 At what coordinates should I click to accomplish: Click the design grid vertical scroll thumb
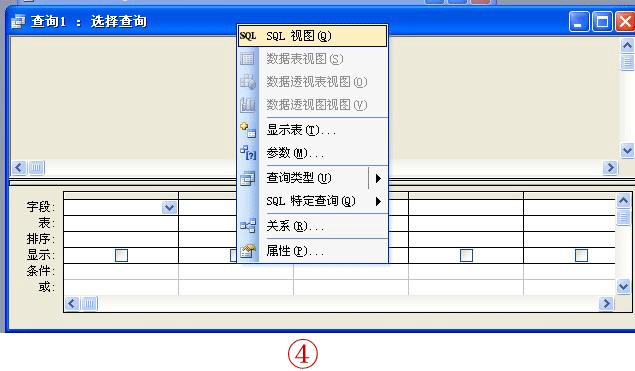(623, 217)
